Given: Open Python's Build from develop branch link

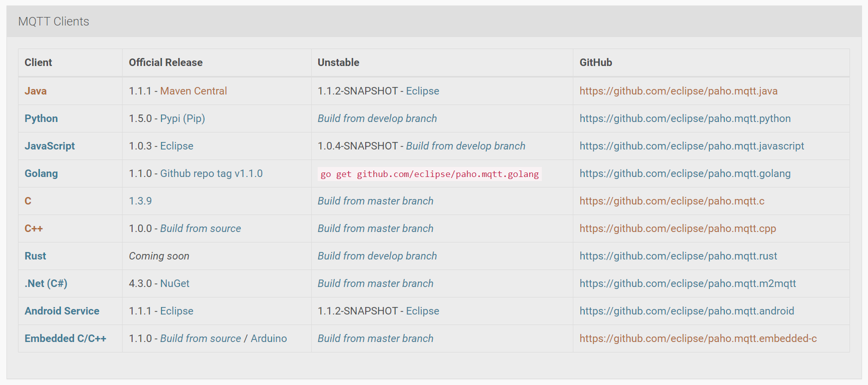Looking at the screenshot, I should pyautogui.click(x=377, y=118).
